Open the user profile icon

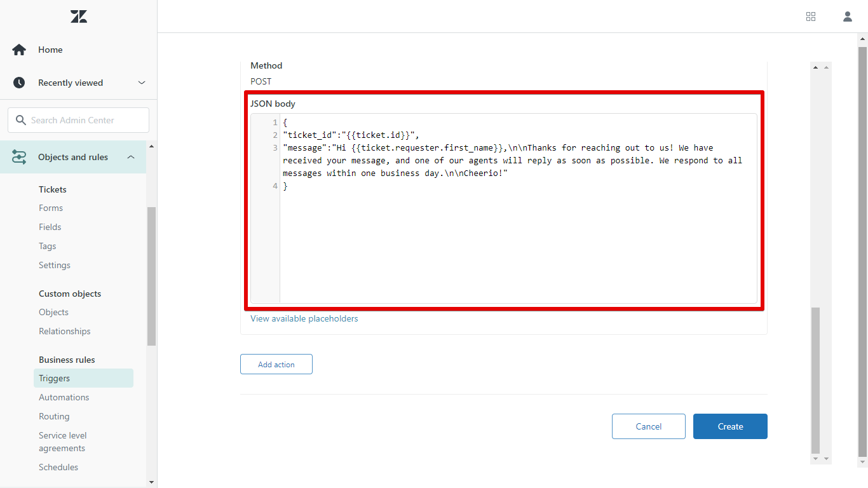point(848,17)
